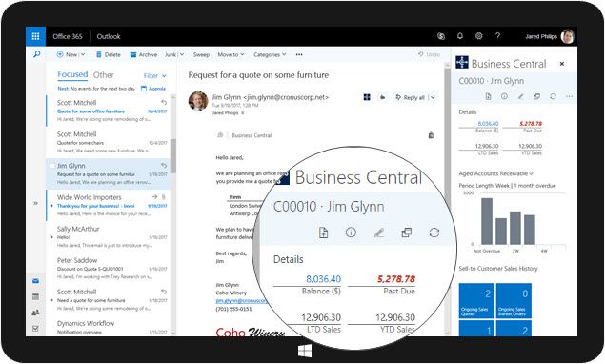Click the Business Central add-in icon in the message header
Image resolution: width=605 pixels, height=364 pixels.
point(367,97)
